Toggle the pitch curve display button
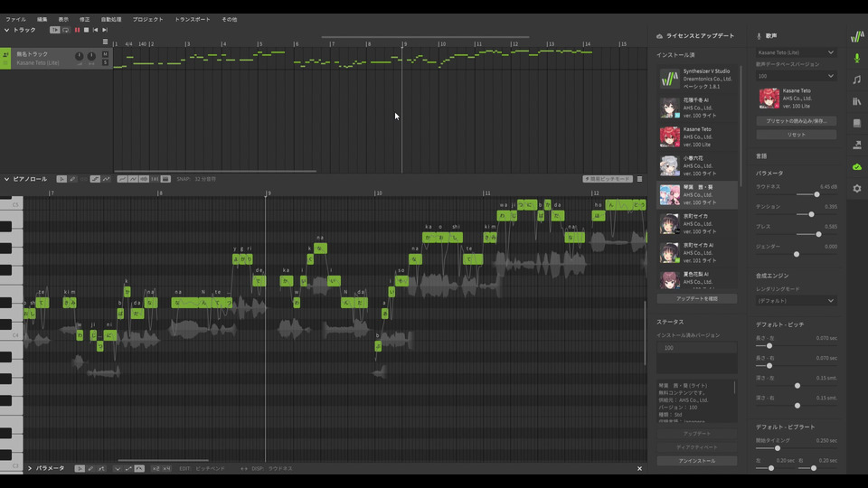Viewport: 868px width, 488px height. point(134,179)
